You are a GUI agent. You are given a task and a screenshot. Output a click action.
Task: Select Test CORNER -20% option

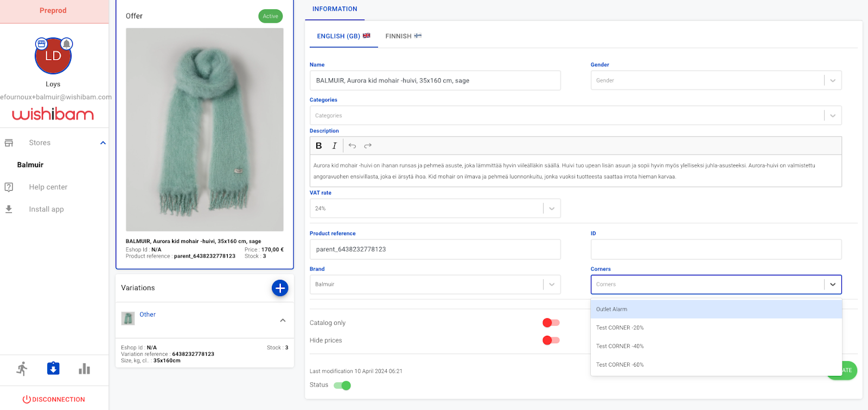[x=716, y=328]
